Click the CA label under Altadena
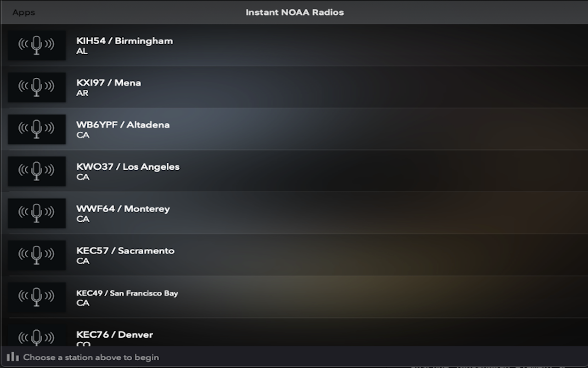The width and height of the screenshot is (588, 368). [x=83, y=135]
